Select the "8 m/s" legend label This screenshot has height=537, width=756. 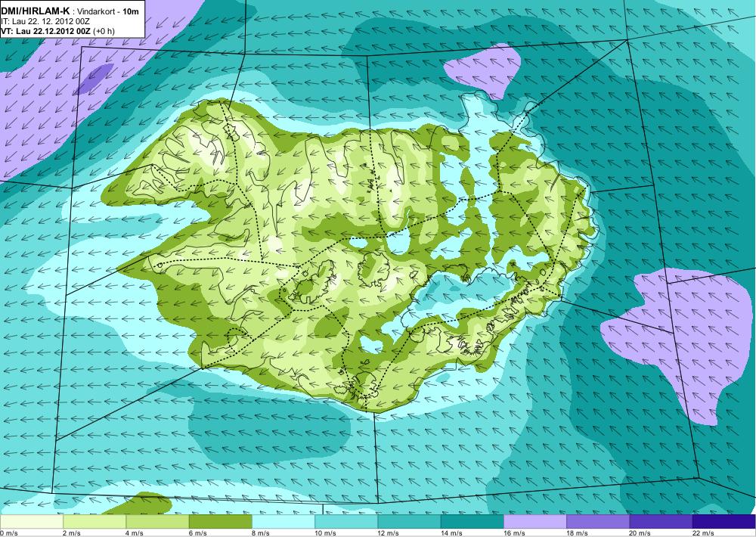pos(261,533)
